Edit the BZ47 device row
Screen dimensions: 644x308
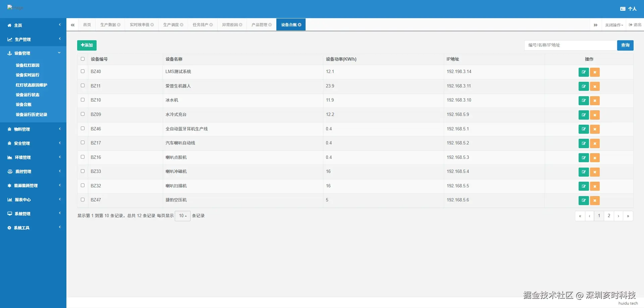584,200
